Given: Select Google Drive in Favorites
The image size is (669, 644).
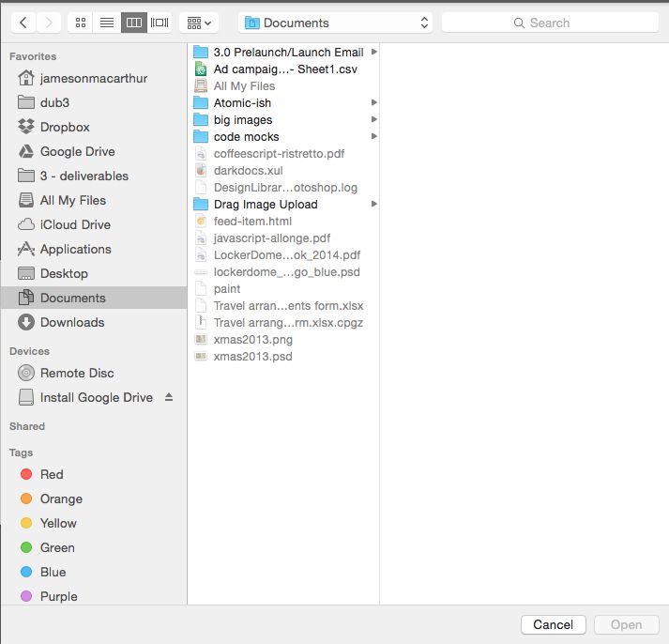Looking at the screenshot, I should pyautogui.click(x=77, y=151).
